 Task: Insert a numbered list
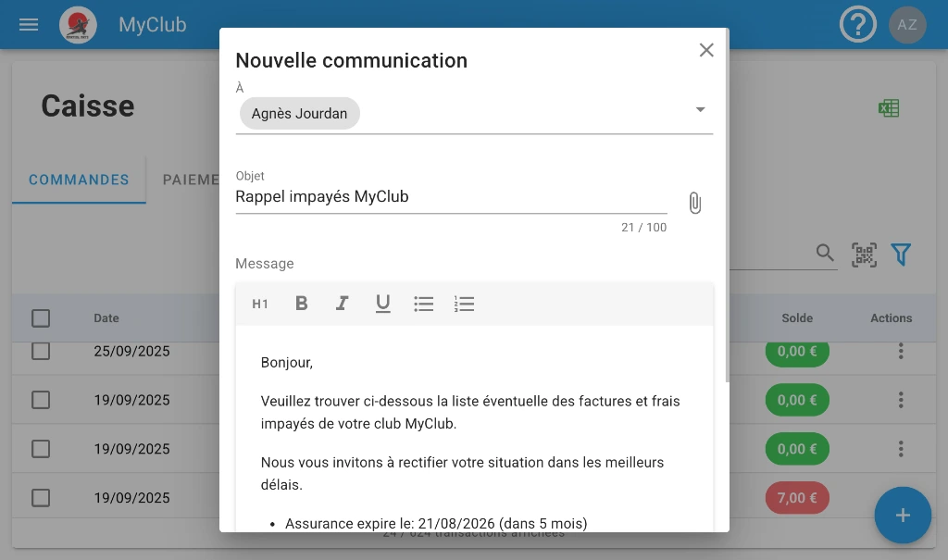coord(465,304)
